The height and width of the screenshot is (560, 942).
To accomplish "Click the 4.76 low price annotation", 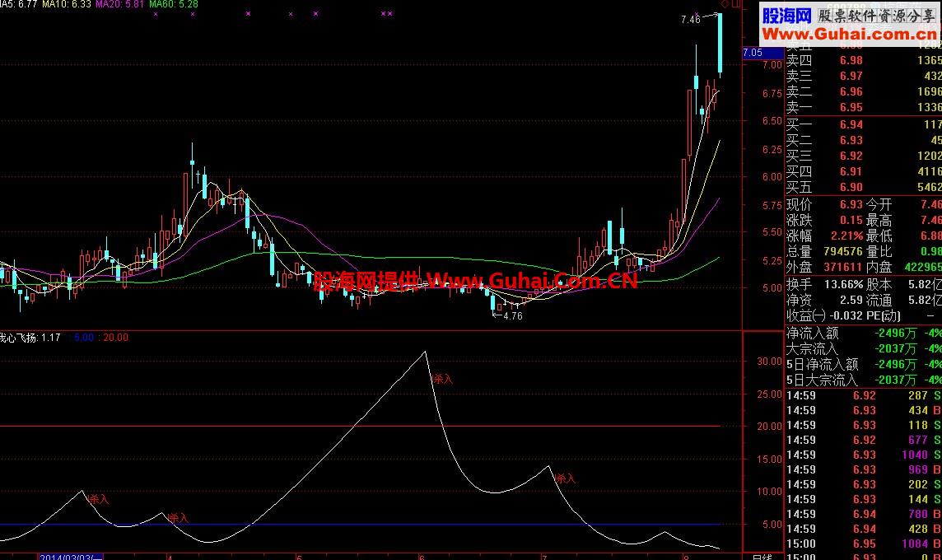I will tap(512, 316).
